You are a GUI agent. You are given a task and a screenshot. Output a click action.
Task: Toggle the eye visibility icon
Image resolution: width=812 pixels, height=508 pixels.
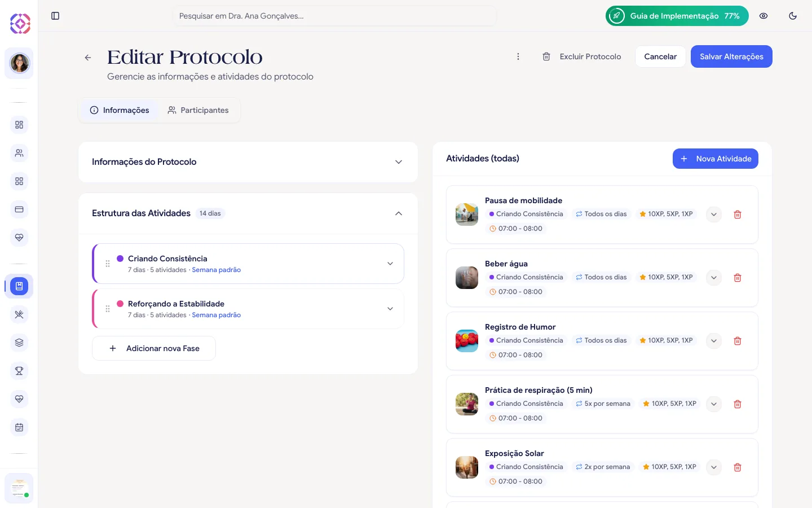pos(764,16)
